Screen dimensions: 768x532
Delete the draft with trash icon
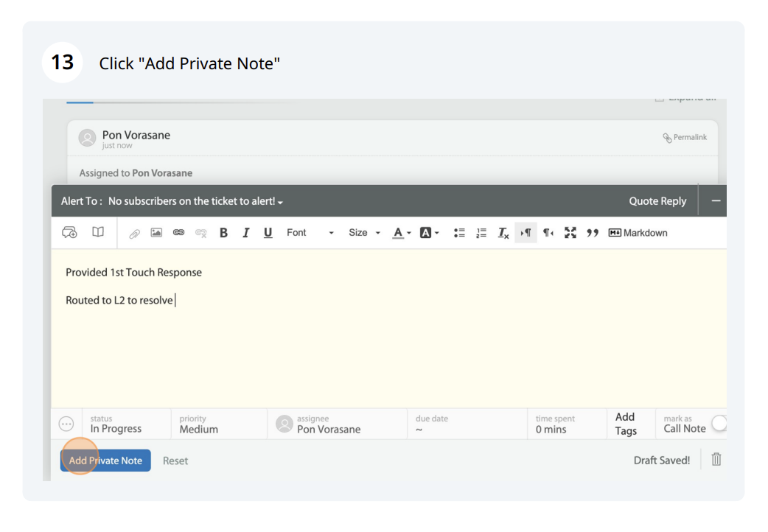pyautogui.click(x=716, y=460)
